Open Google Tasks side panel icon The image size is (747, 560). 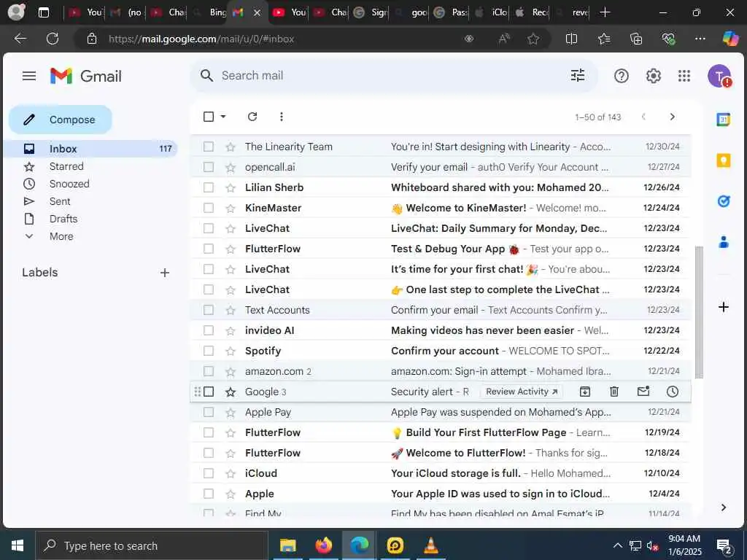click(x=723, y=201)
